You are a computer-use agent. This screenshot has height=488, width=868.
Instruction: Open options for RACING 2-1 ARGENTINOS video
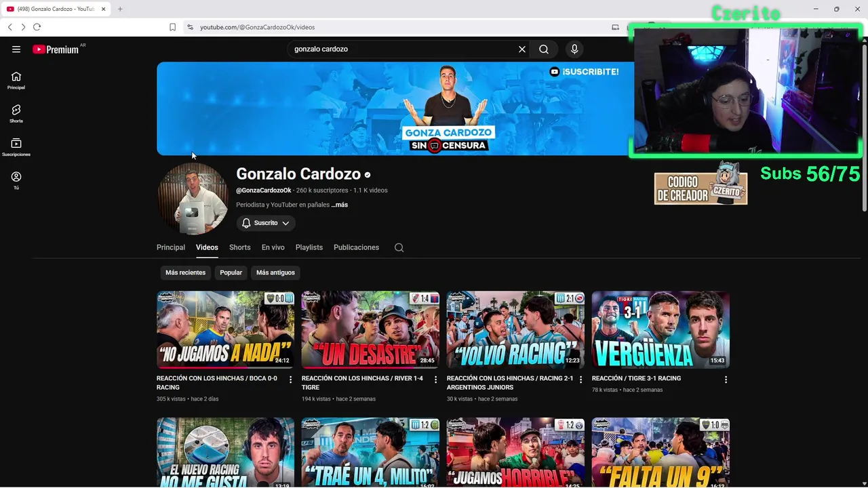(580, 380)
